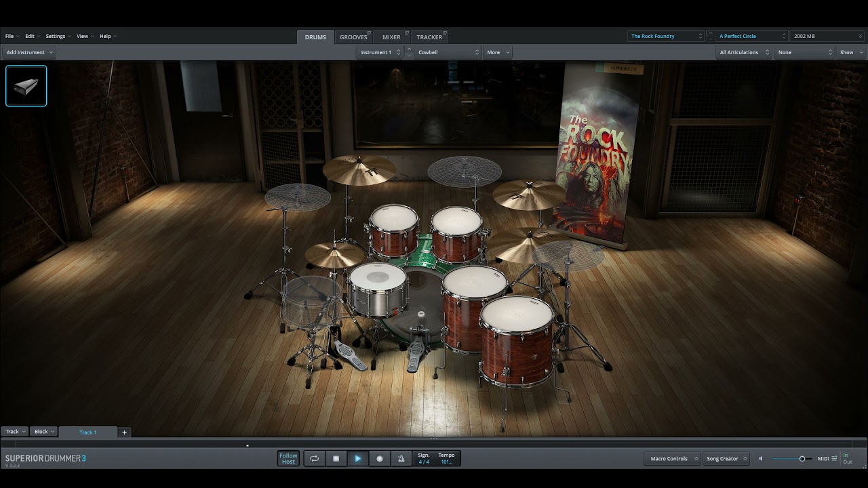Image resolution: width=868 pixels, height=488 pixels.
Task: Start playback with the play button
Action: pyautogui.click(x=358, y=459)
